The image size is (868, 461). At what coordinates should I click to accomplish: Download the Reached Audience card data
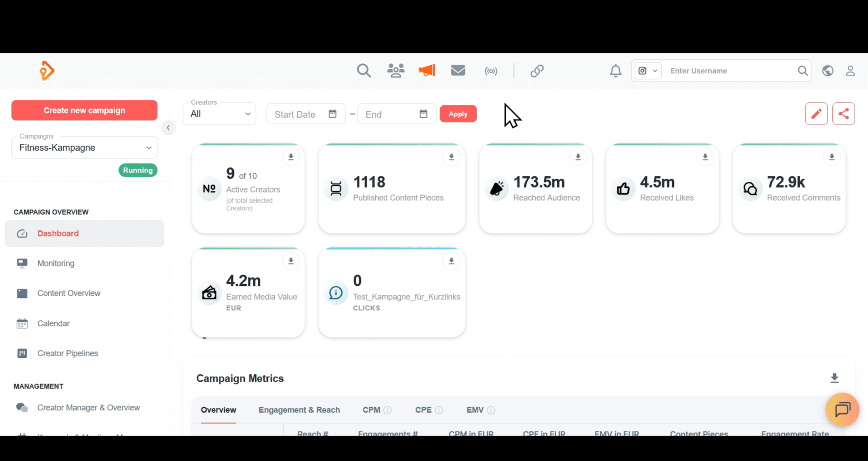pyautogui.click(x=578, y=157)
